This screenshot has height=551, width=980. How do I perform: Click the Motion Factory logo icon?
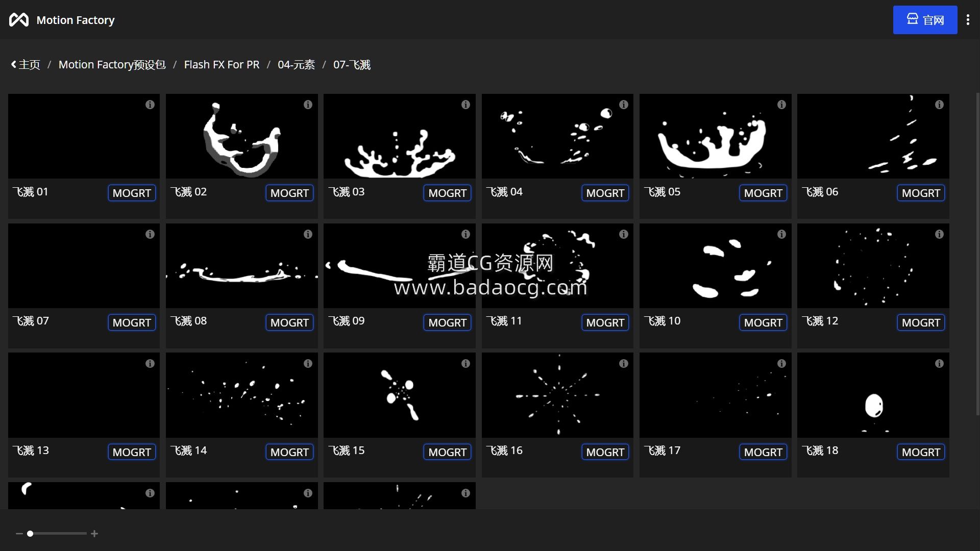[x=19, y=20]
